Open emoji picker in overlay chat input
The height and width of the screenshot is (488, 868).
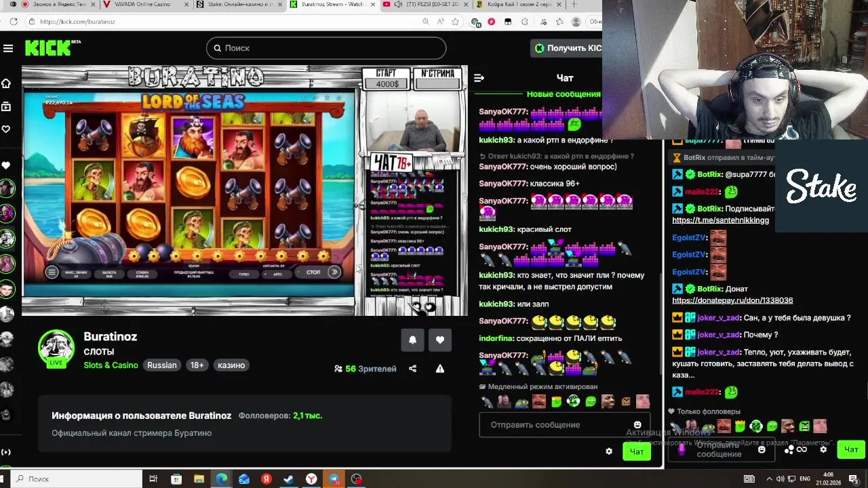point(762,449)
